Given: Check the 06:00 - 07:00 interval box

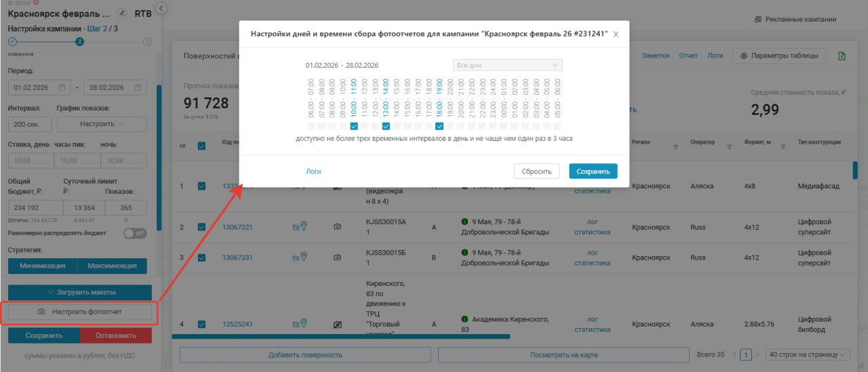Looking at the screenshot, I should click(311, 126).
